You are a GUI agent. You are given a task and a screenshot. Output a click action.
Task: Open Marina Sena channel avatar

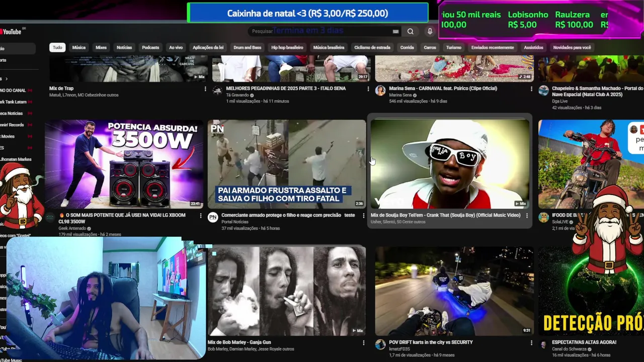(x=380, y=90)
